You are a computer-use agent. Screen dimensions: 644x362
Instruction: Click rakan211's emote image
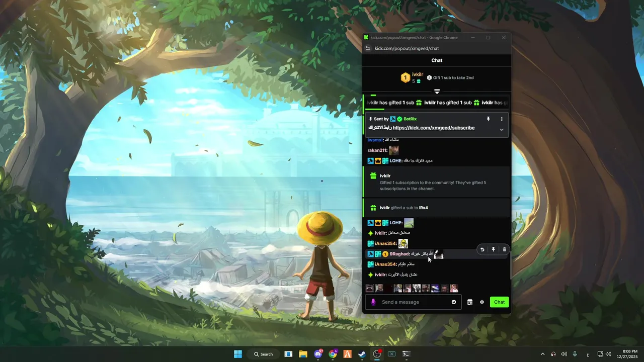[x=393, y=150]
